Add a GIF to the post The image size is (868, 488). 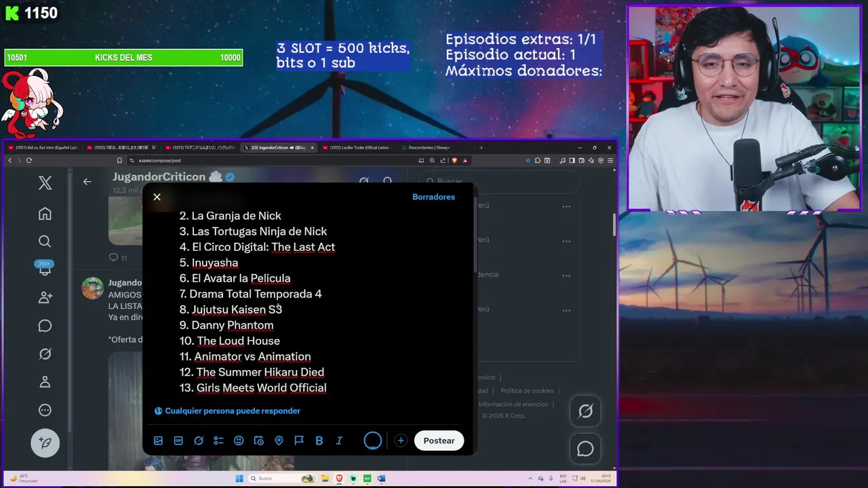click(178, 441)
